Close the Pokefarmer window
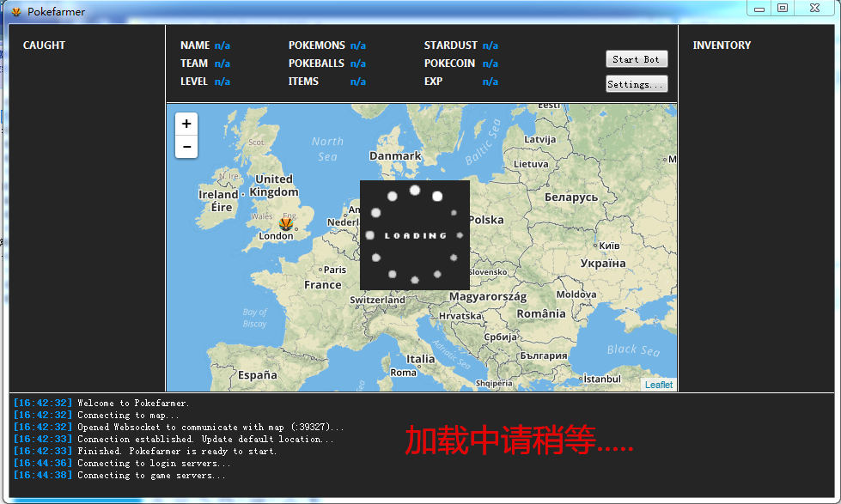The image size is (841, 504). click(x=814, y=8)
